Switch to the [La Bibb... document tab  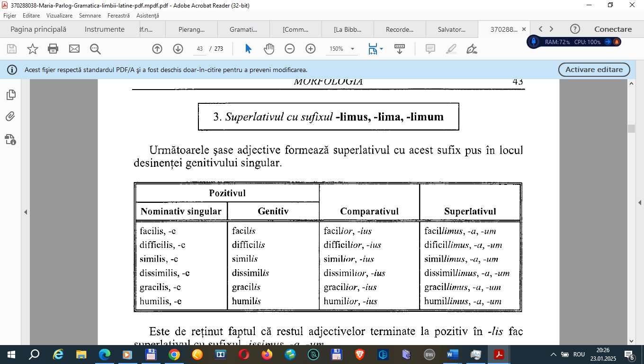[x=348, y=29]
